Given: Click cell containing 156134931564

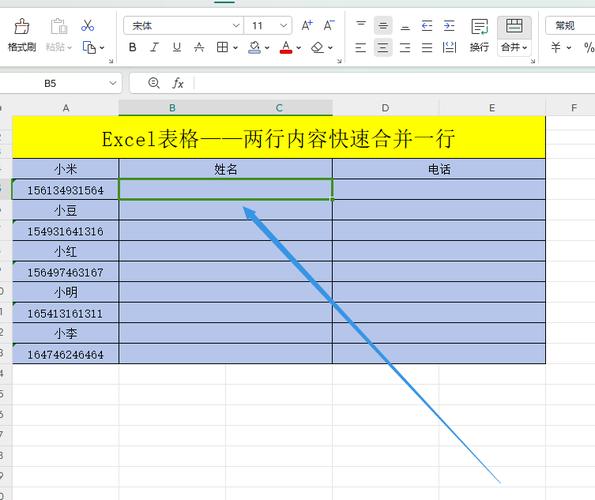Looking at the screenshot, I should point(66,190).
